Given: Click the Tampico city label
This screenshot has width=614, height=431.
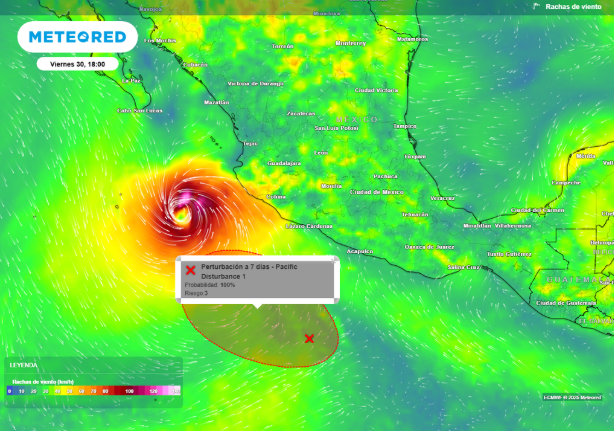Looking at the screenshot, I should click(405, 126).
